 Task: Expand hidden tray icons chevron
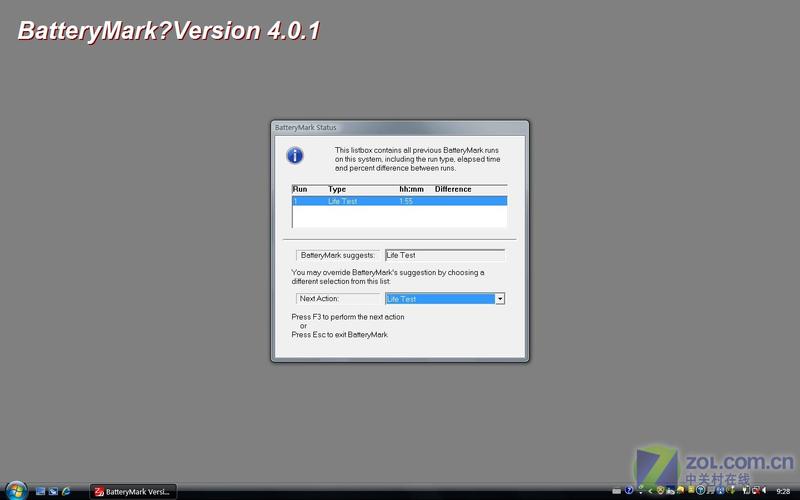pos(651,491)
